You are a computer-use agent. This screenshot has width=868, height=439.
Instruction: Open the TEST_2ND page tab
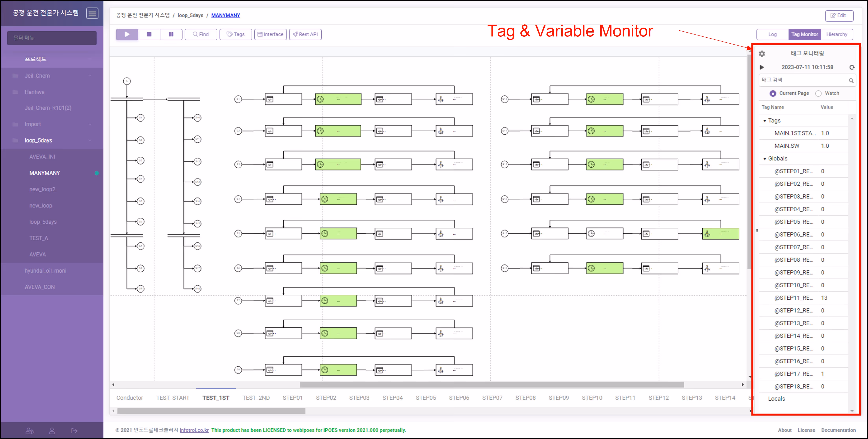(x=256, y=398)
